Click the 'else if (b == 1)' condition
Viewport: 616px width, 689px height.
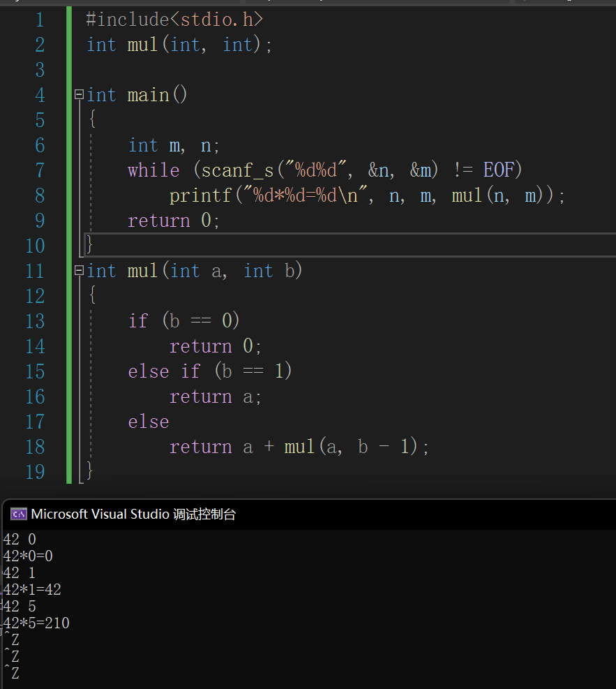pos(210,371)
